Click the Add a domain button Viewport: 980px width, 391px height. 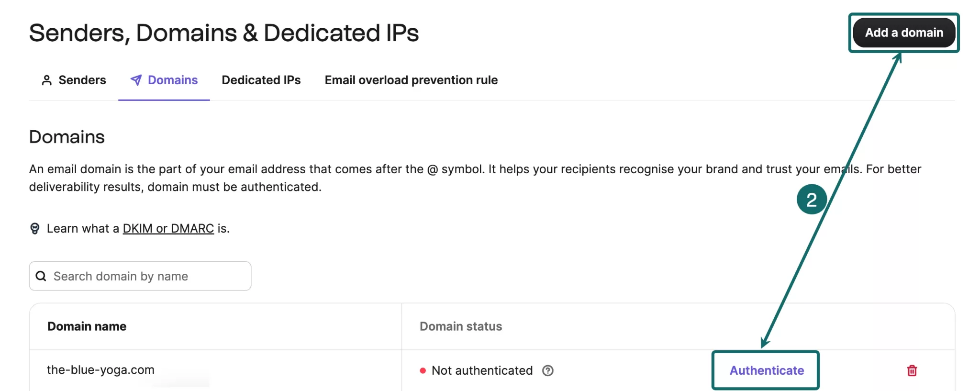click(x=903, y=33)
